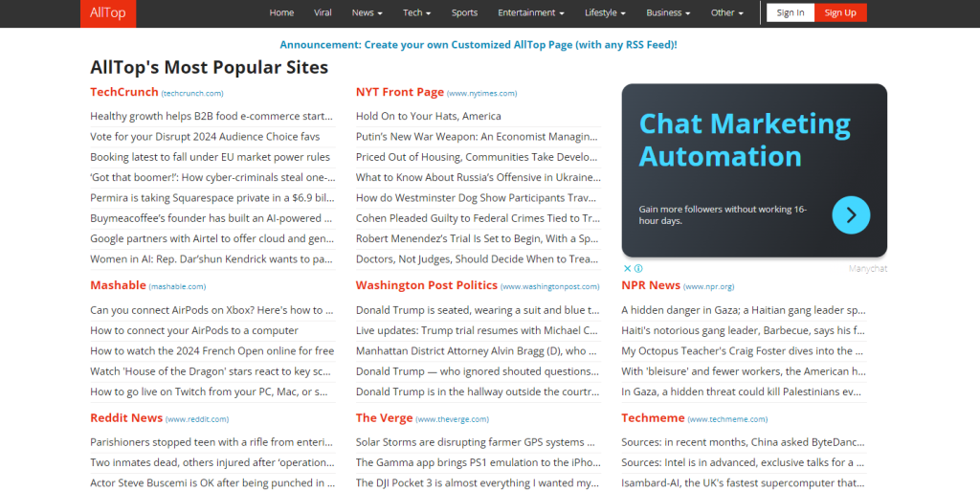This screenshot has width=980, height=492.
Task: Click the ad's round arrow button
Action: (851, 215)
